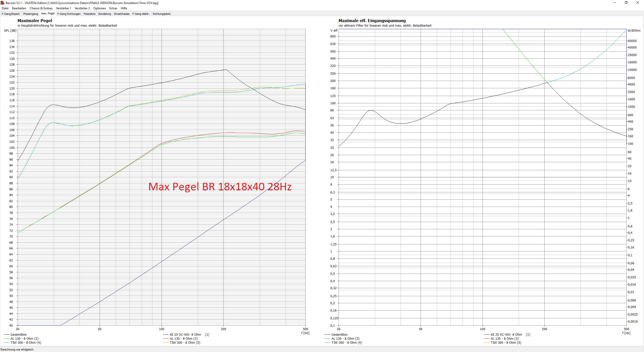Open the Polarplots tab
The image size is (644, 352).
(x=89, y=14)
